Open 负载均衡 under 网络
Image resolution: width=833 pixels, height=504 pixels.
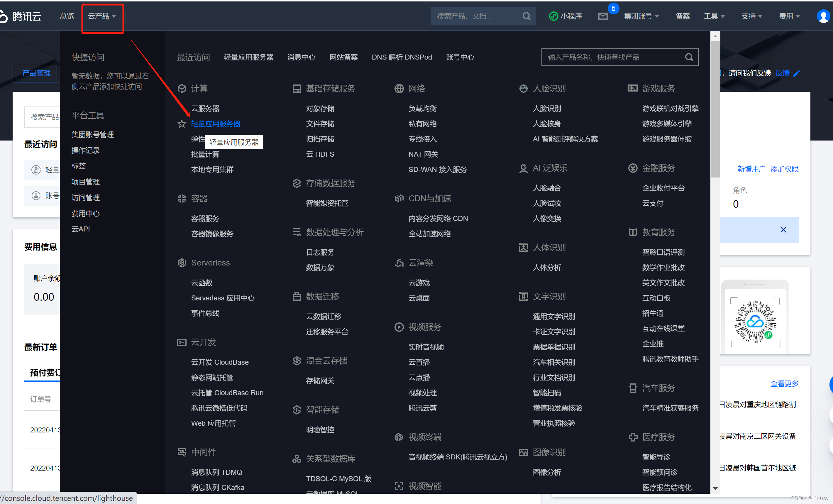[x=423, y=109]
